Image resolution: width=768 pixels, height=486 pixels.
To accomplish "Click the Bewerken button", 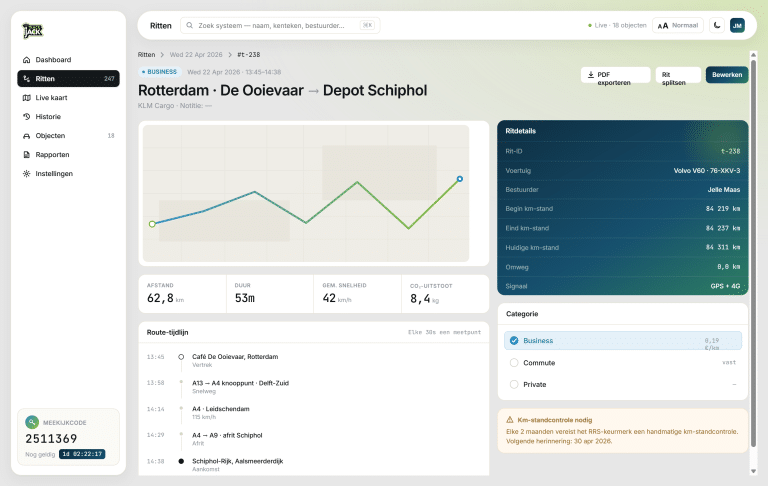I will coord(727,75).
